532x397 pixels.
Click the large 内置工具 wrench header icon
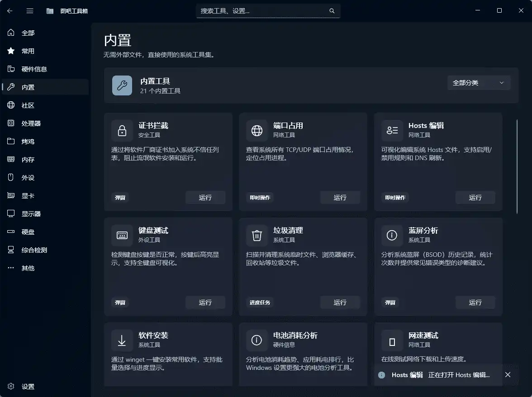coord(122,85)
